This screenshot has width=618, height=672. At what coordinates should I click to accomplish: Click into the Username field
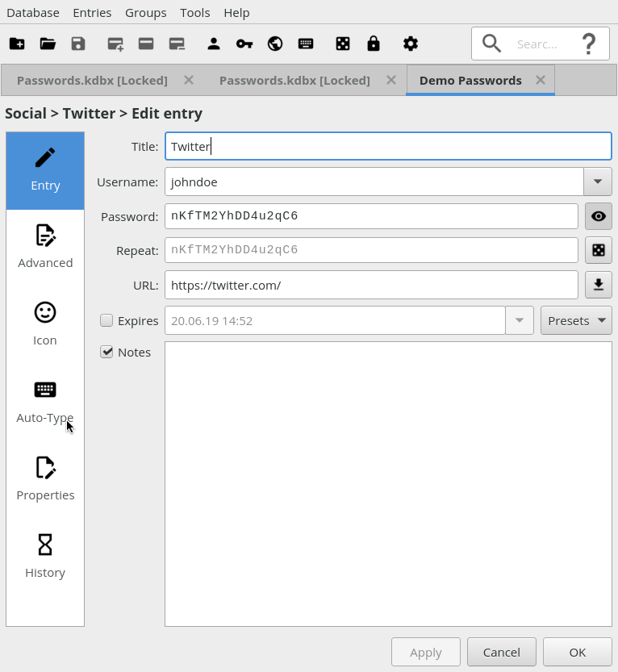click(x=374, y=182)
